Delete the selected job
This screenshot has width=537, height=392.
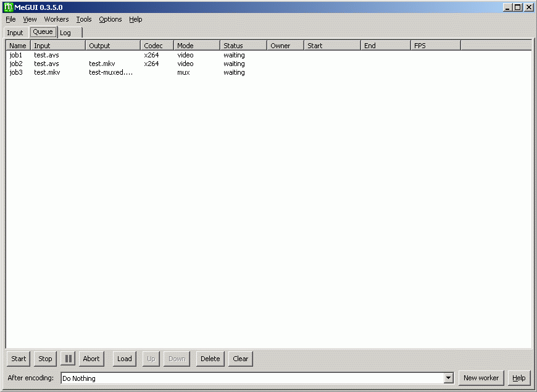[x=210, y=359]
